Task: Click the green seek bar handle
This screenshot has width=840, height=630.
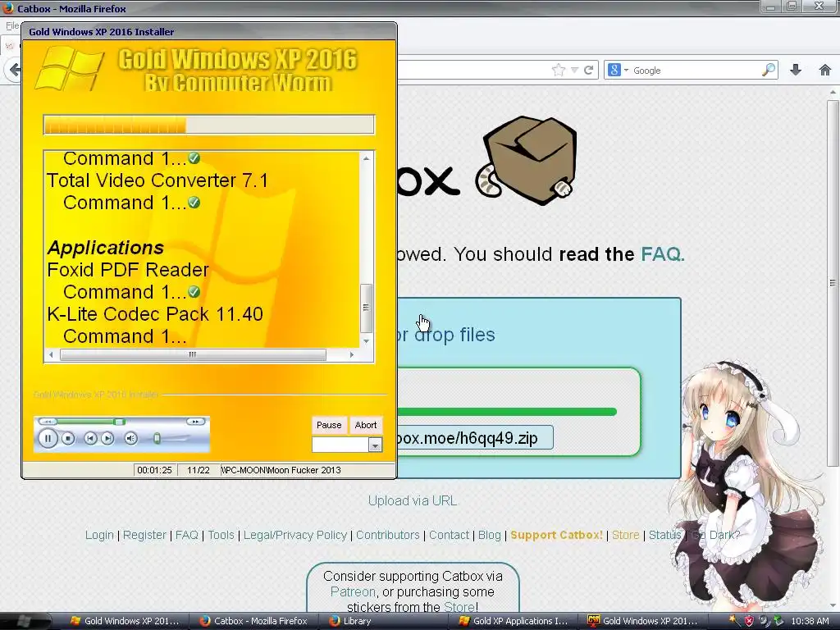Action: [x=120, y=422]
